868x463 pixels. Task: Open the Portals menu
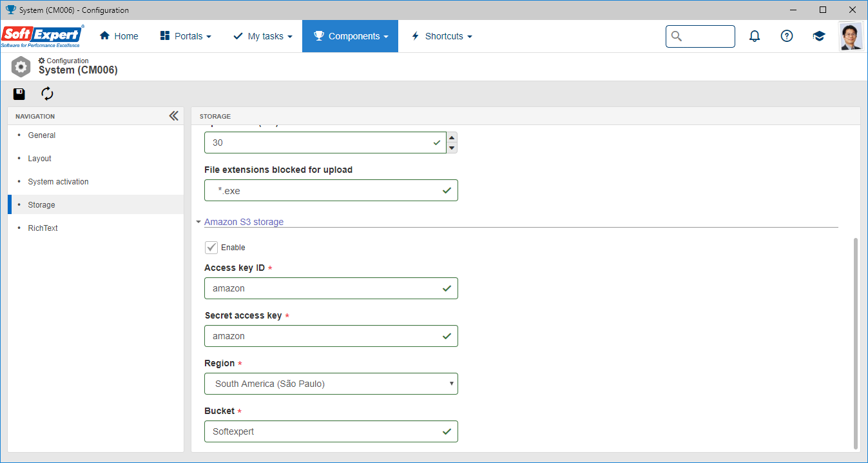coord(186,36)
